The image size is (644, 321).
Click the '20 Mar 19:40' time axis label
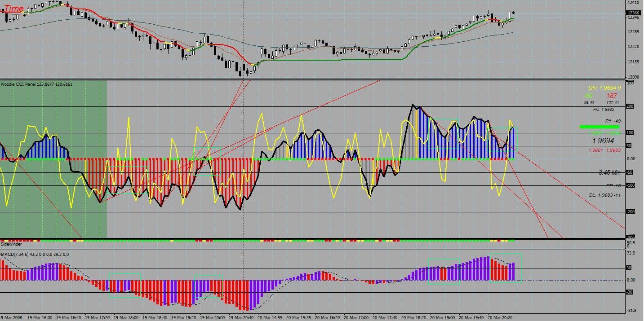coord(471,317)
